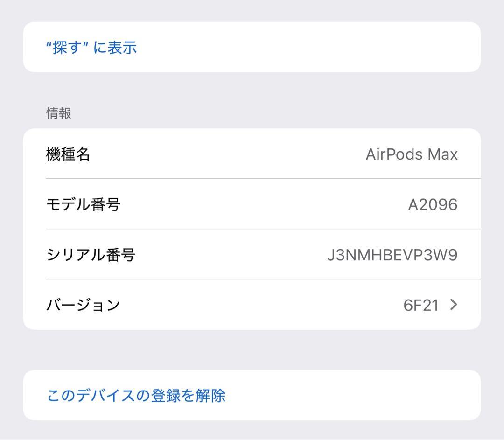Screen dimensions: 504x440
Task: Tap the モデル番号 label text
Action: (x=83, y=204)
